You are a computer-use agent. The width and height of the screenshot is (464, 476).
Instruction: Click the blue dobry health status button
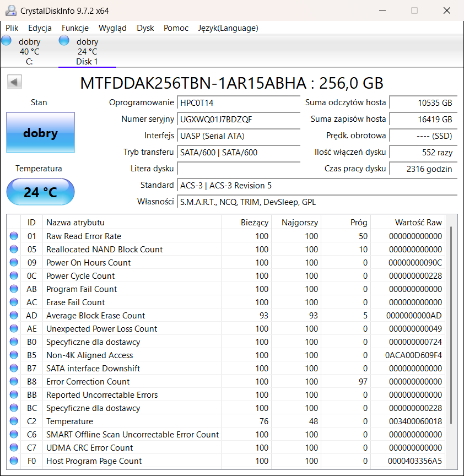(40, 133)
